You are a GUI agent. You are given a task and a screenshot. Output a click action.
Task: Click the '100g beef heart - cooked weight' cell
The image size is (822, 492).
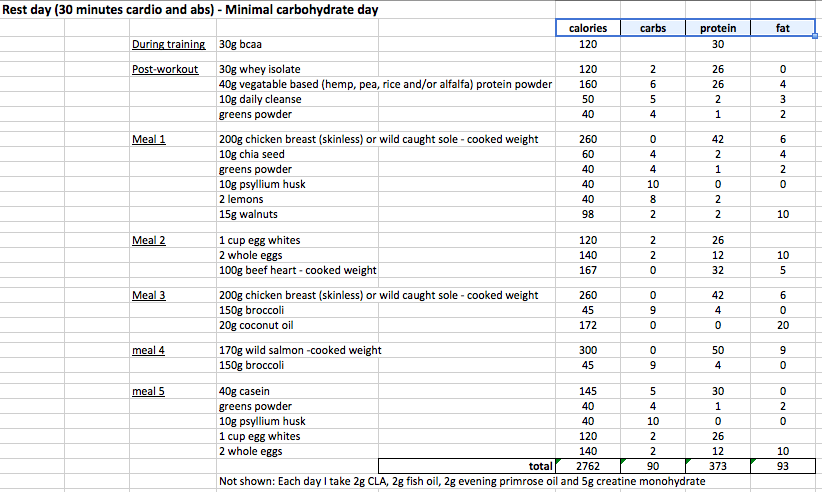click(297, 270)
